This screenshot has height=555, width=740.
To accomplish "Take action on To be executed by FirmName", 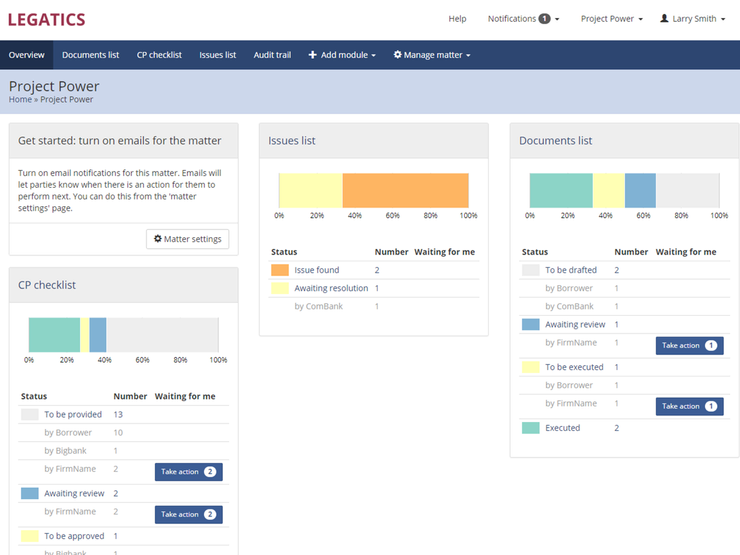I will coord(690,406).
